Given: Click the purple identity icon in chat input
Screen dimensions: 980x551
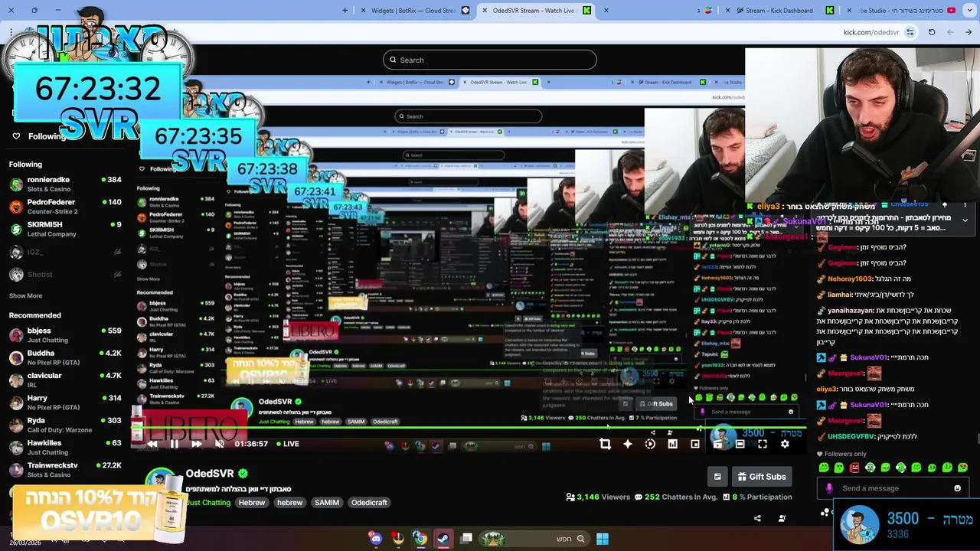Looking at the screenshot, I should [829, 488].
